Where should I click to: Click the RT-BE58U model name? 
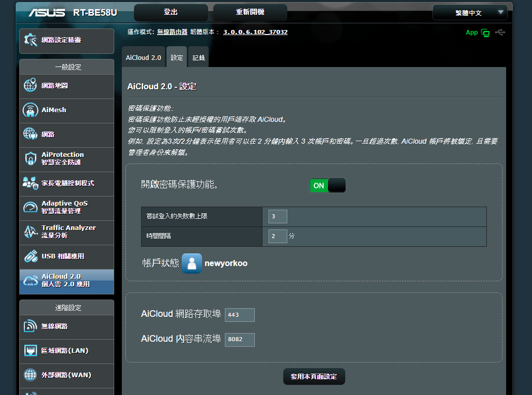pos(95,13)
